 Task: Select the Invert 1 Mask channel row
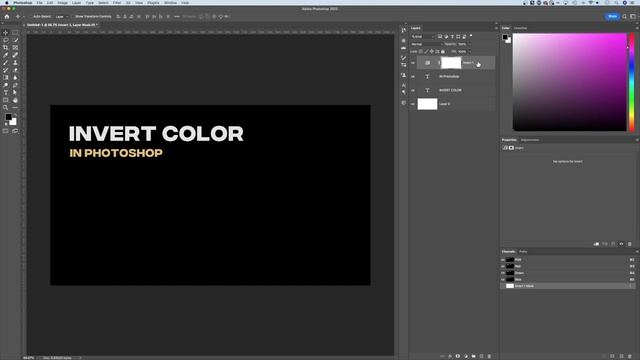point(568,286)
